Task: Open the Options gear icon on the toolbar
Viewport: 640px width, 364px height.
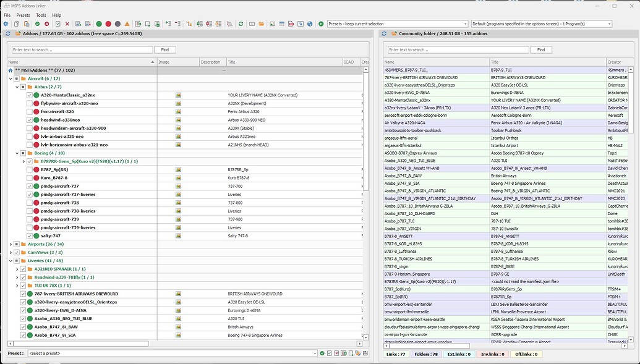Action: pos(5,23)
